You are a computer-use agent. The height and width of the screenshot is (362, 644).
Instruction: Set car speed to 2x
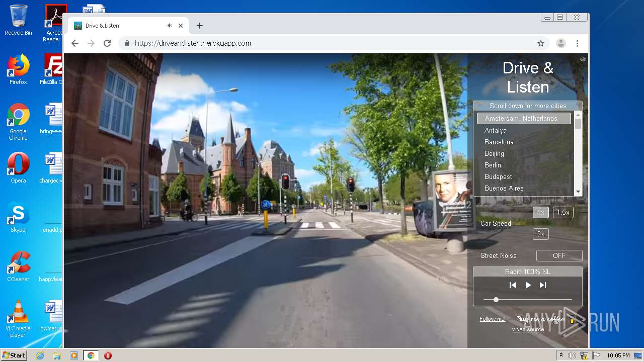click(541, 234)
